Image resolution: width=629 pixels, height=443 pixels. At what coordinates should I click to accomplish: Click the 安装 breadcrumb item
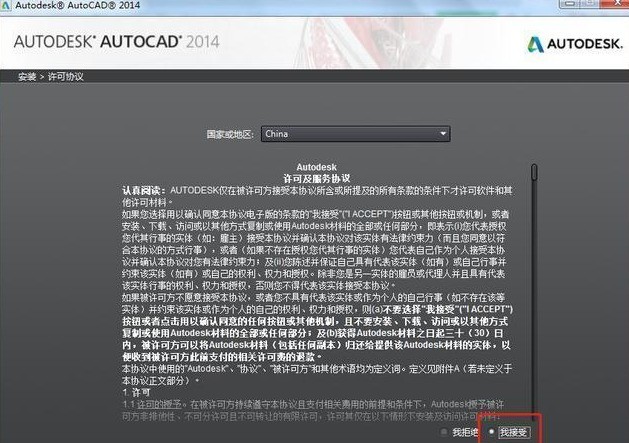(x=27, y=77)
